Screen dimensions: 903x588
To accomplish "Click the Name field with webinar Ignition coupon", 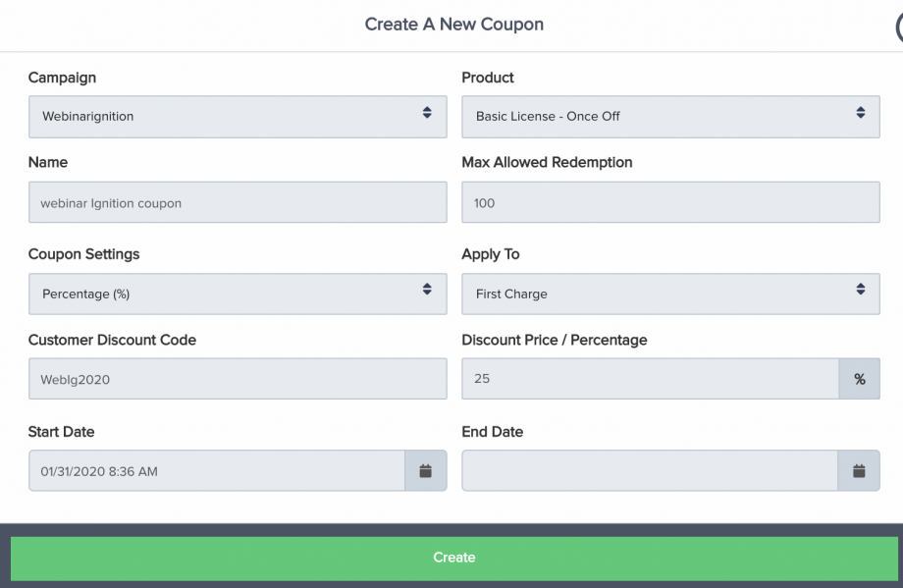I will [x=238, y=202].
